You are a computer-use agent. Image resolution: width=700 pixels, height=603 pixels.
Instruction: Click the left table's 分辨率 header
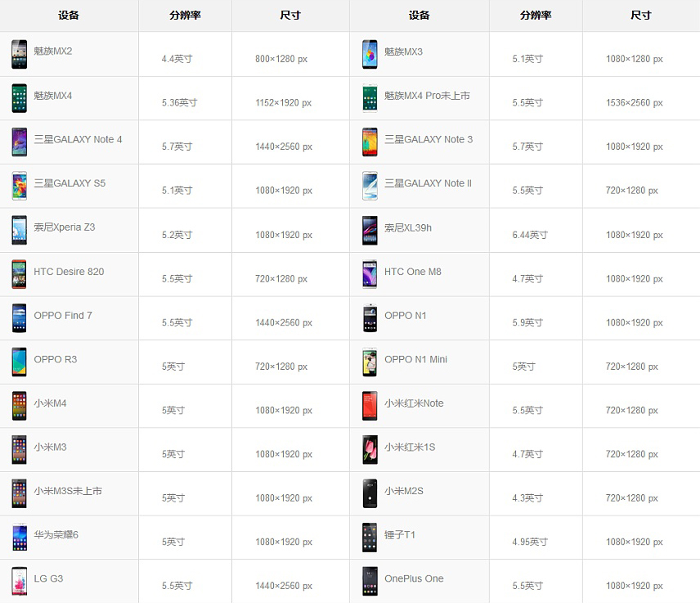pos(185,16)
